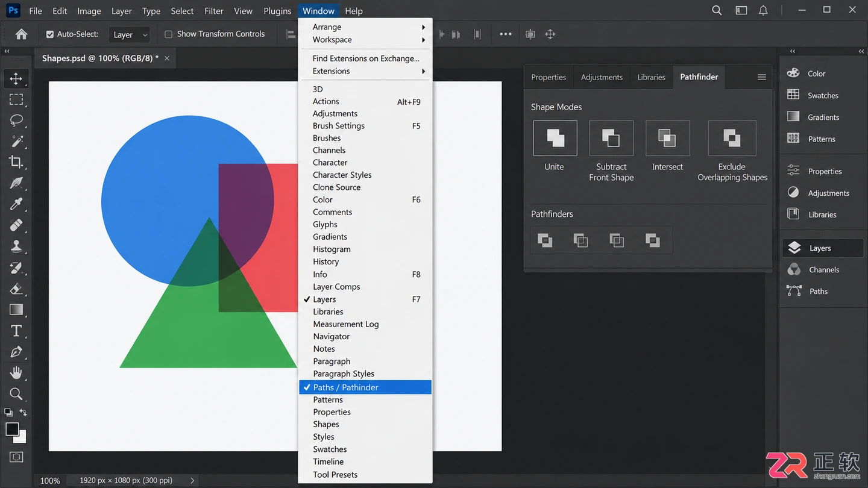868x488 pixels.
Task: Enable Show Transform Controls checkbox
Action: [169, 34]
